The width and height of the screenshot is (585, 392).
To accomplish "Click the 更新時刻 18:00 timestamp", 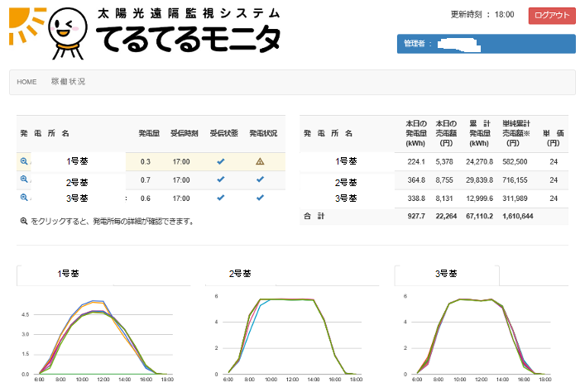I will 482,15.
